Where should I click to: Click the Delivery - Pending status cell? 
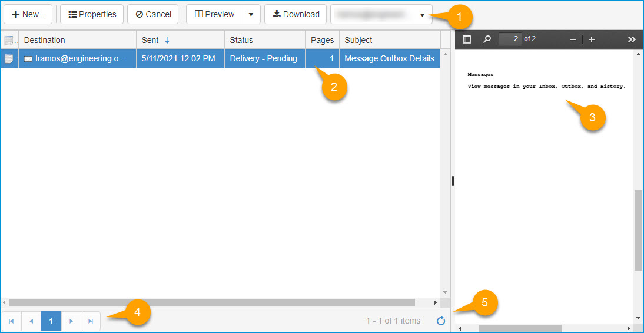coord(265,58)
